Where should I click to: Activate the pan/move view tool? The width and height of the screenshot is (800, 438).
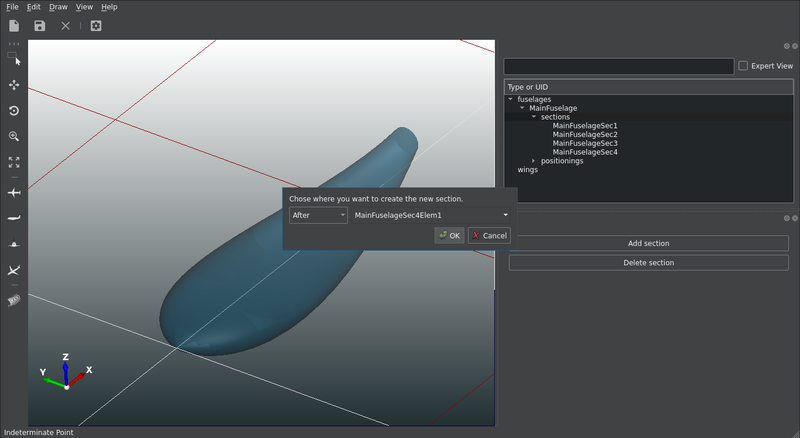14,85
